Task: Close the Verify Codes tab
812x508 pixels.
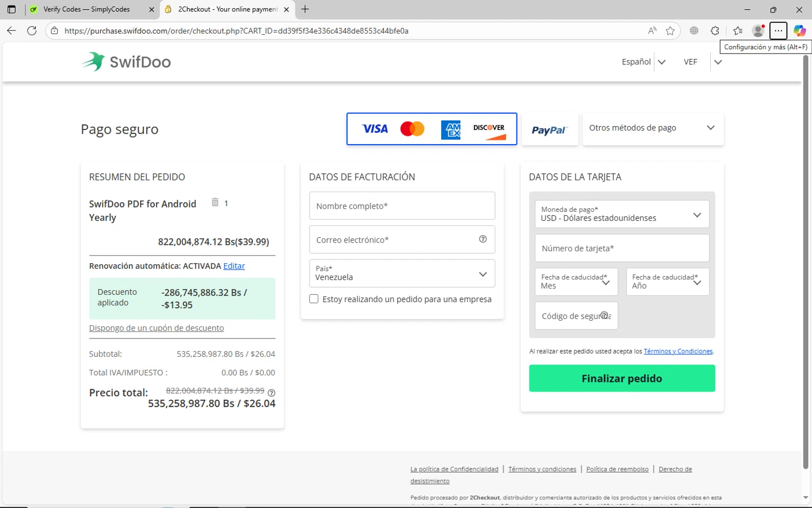Action: (x=152, y=9)
